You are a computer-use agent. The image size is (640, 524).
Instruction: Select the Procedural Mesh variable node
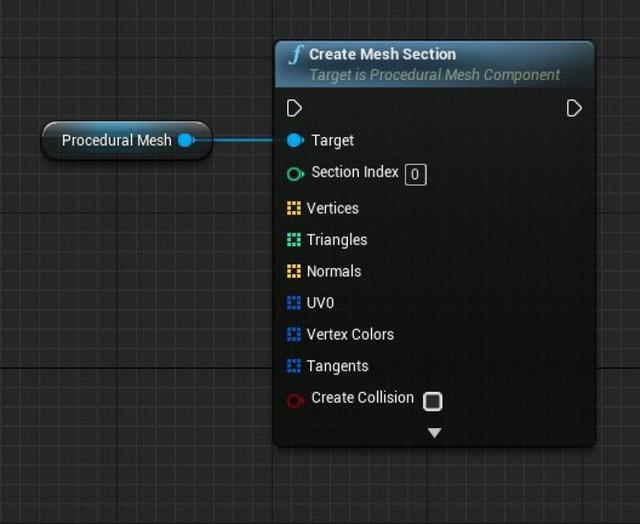127,140
